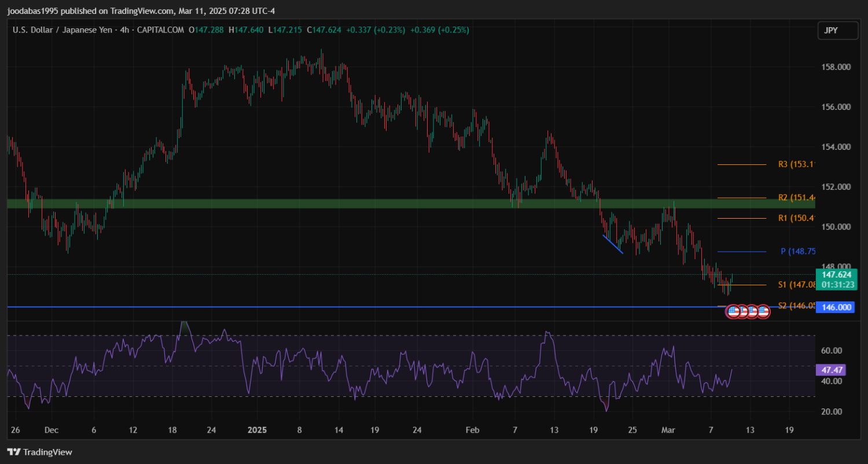Click the blue 146.000 price line tag
868x464 pixels.
click(x=836, y=307)
